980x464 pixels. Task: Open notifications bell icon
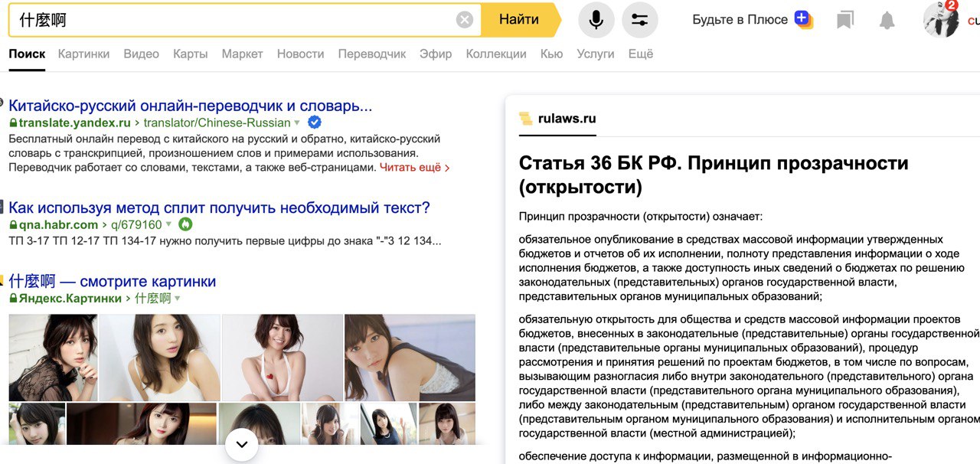[x=887, y=20]
